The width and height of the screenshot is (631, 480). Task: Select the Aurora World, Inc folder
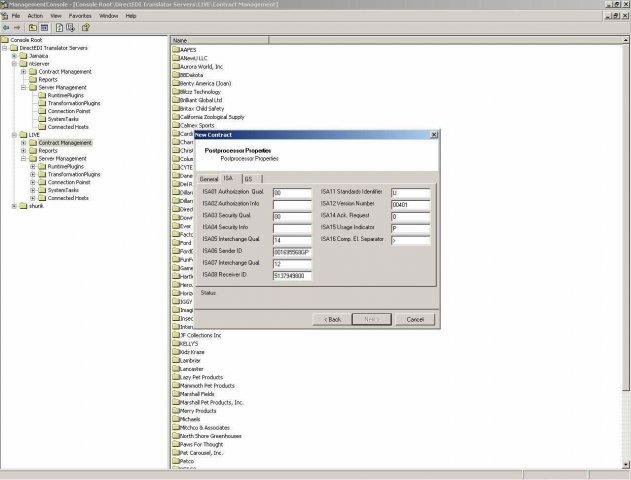[198, 67]
